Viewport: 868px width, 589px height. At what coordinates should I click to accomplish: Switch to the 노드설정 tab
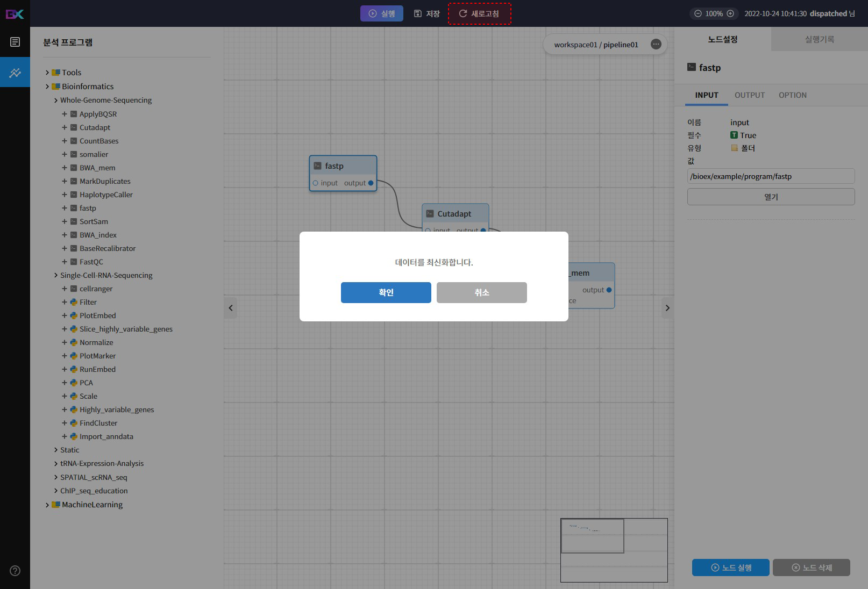pos(723,39)
